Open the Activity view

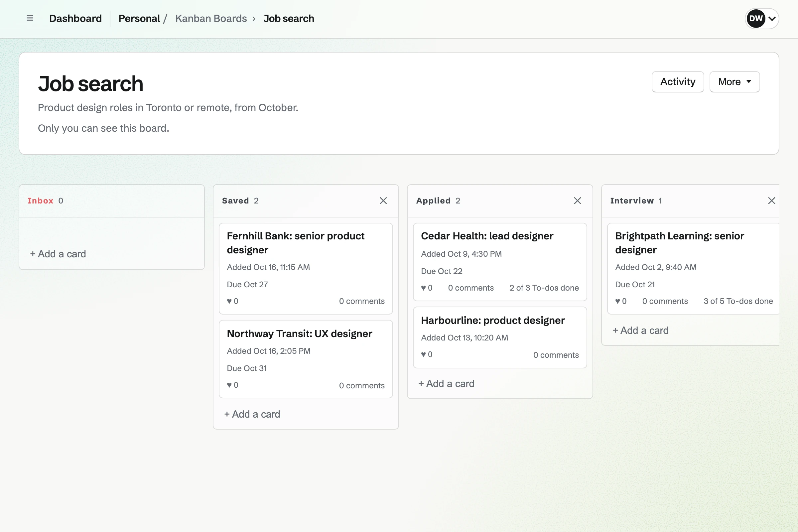click(x=678, y=82)
